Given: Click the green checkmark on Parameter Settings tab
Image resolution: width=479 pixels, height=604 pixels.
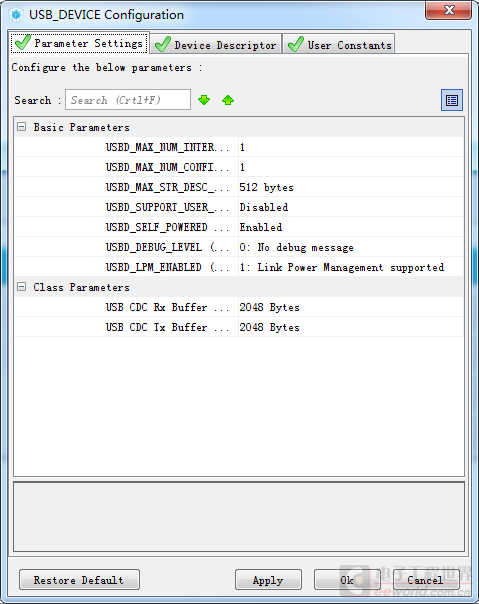Looking at the screenshot, I should (23, 42).
